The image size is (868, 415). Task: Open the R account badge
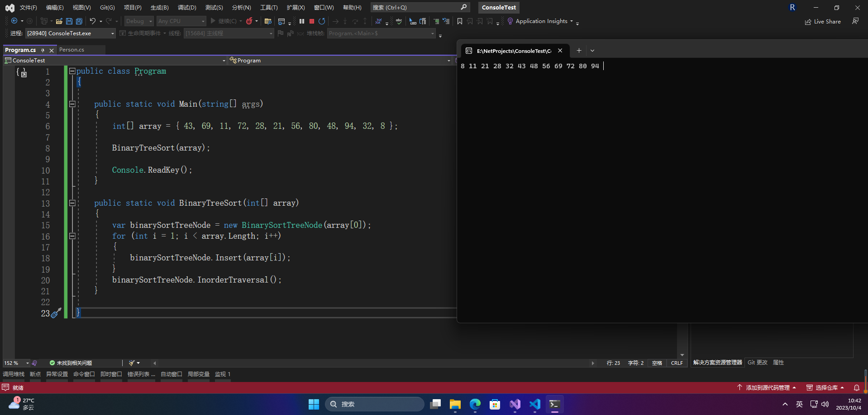click(x=792, y=7)
